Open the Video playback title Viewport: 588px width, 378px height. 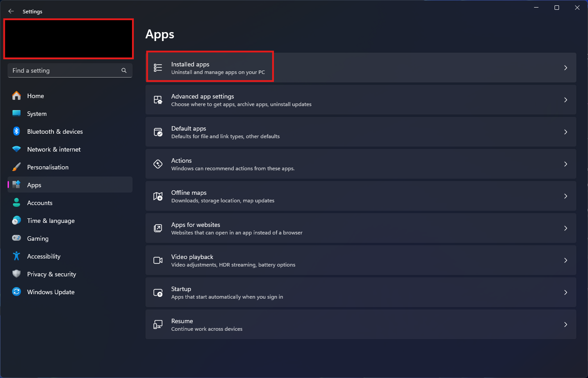(x=192, y=257)
